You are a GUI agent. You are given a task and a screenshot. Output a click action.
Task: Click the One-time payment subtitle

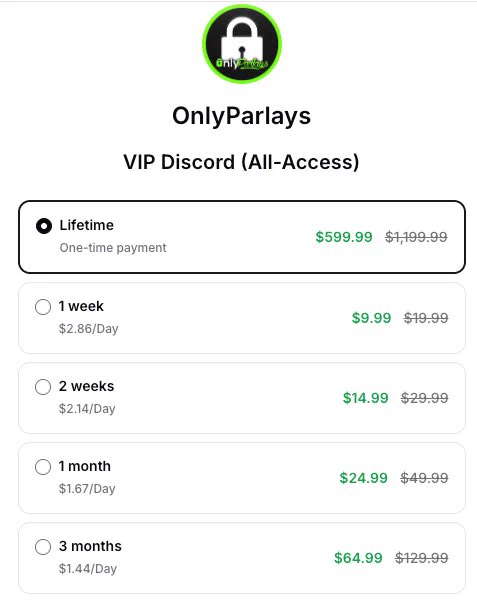[113, 248]
